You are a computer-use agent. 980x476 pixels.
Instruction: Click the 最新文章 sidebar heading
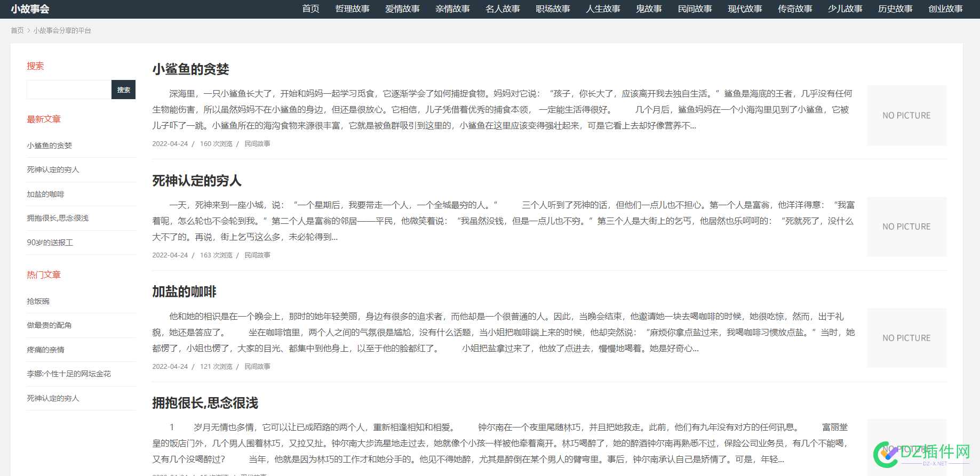click(44, 119)
